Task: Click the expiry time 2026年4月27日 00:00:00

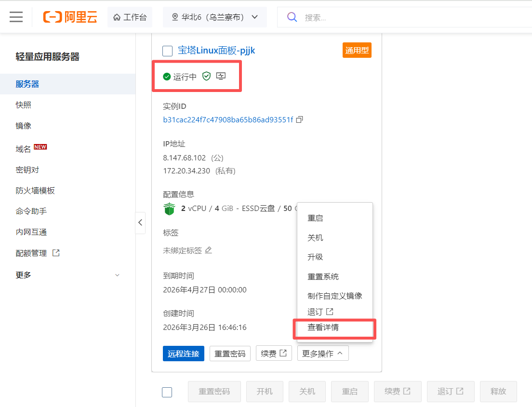Action: click(x=205, y=290)
